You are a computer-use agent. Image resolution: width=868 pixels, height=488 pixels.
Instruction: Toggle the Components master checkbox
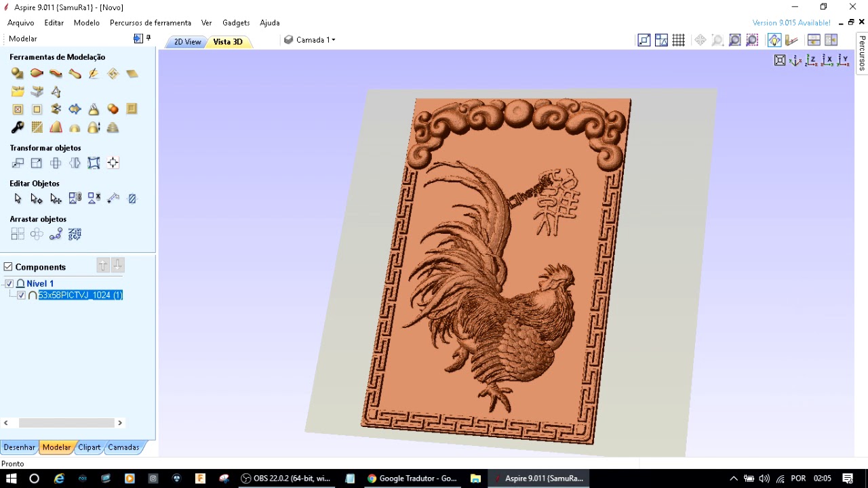(x=8, y=267)
